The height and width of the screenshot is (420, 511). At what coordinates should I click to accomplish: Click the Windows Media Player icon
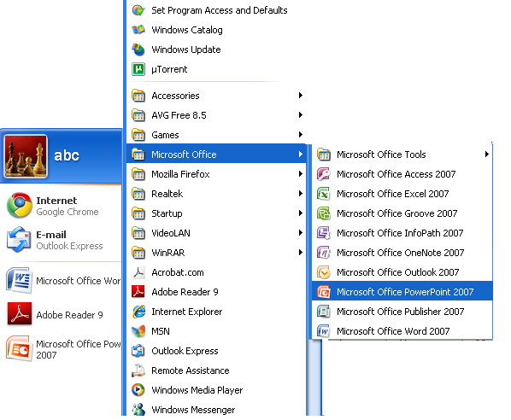[x=138, y=390]
